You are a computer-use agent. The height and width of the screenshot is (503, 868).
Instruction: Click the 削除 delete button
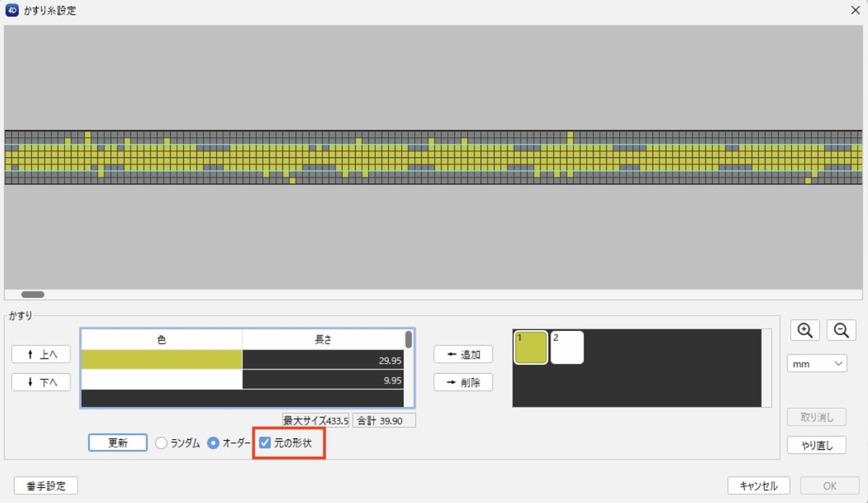463,382
